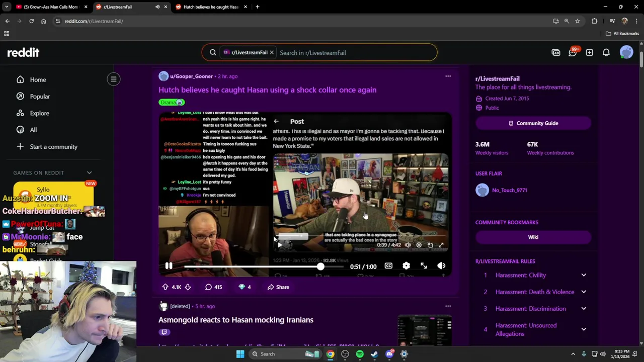Screen dimensions: 644x362
Task: Expand the Harassment: Discrimination rule
Action: coord(584,309)
